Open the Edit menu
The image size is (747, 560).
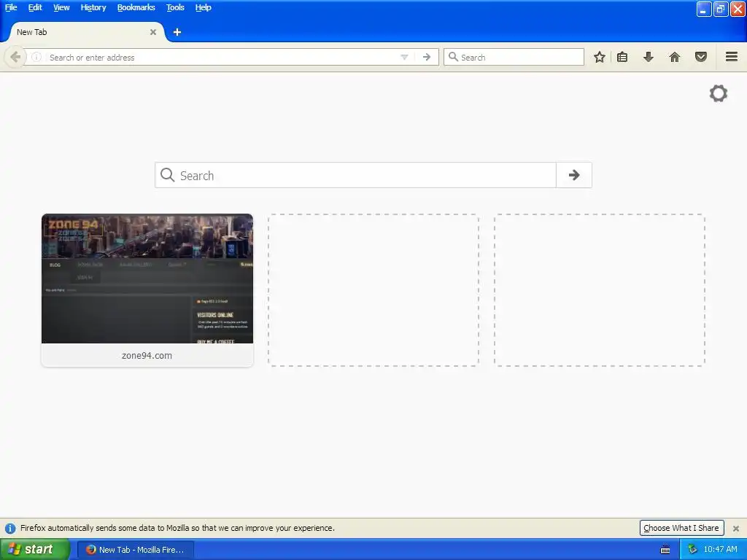click(35, 7)
